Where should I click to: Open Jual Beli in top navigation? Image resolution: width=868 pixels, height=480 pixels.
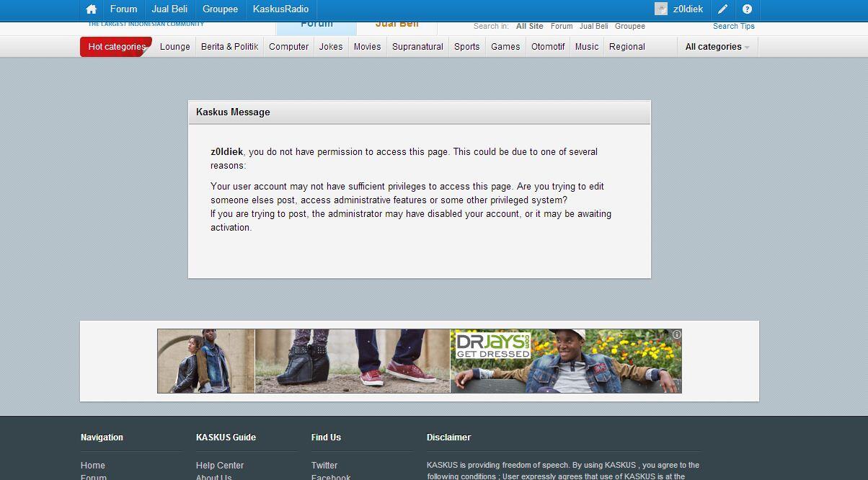(x=169, y=9)
